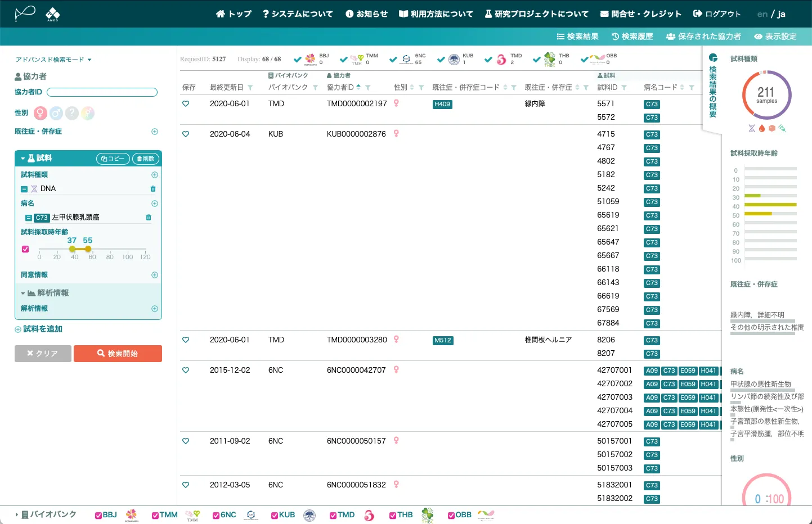
Task: Select the female gender icon filter
Action: pos(40,114)
